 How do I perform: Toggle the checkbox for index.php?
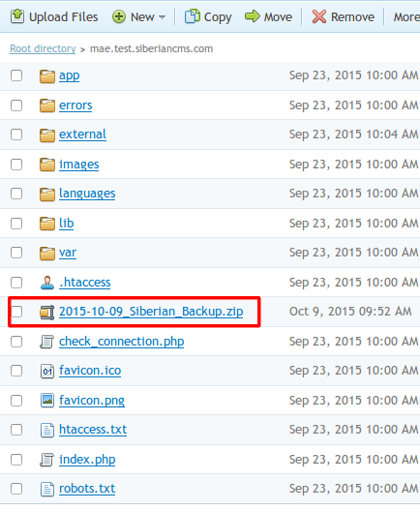(16, 460)
